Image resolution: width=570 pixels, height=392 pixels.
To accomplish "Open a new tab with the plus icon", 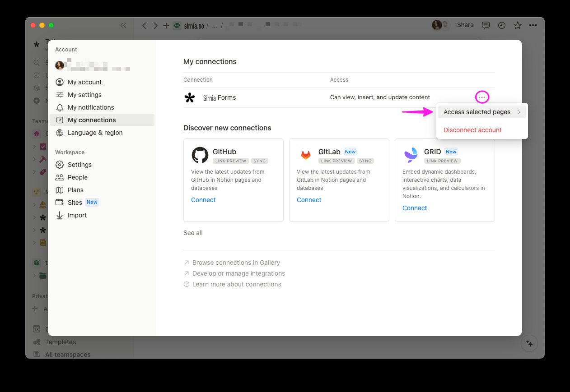I will [166, 26].
